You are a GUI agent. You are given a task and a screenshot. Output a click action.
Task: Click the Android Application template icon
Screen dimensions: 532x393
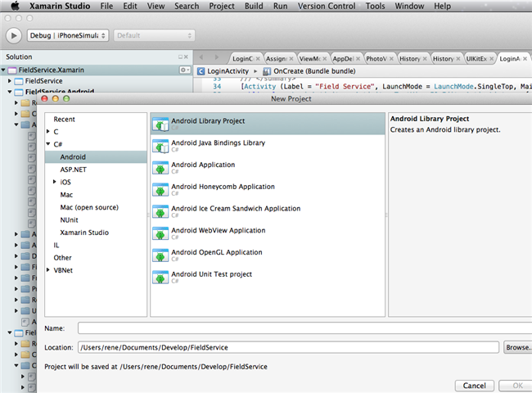(x=160, y=168)
